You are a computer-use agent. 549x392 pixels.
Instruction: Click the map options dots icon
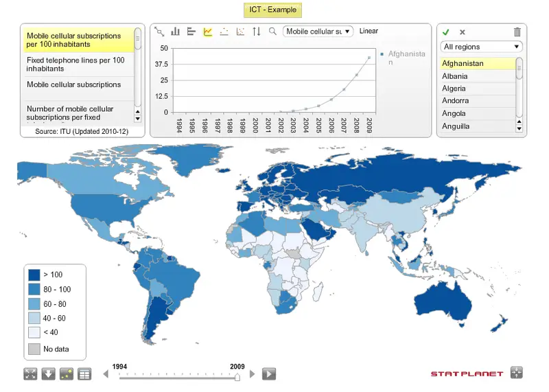tap(67, 373)
